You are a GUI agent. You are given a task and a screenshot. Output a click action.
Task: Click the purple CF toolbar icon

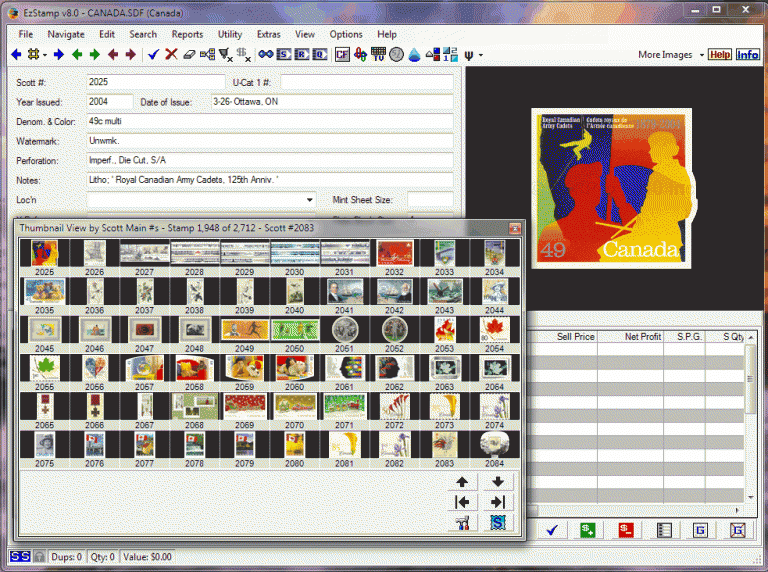pyautogui.click(x=342, y=54)
